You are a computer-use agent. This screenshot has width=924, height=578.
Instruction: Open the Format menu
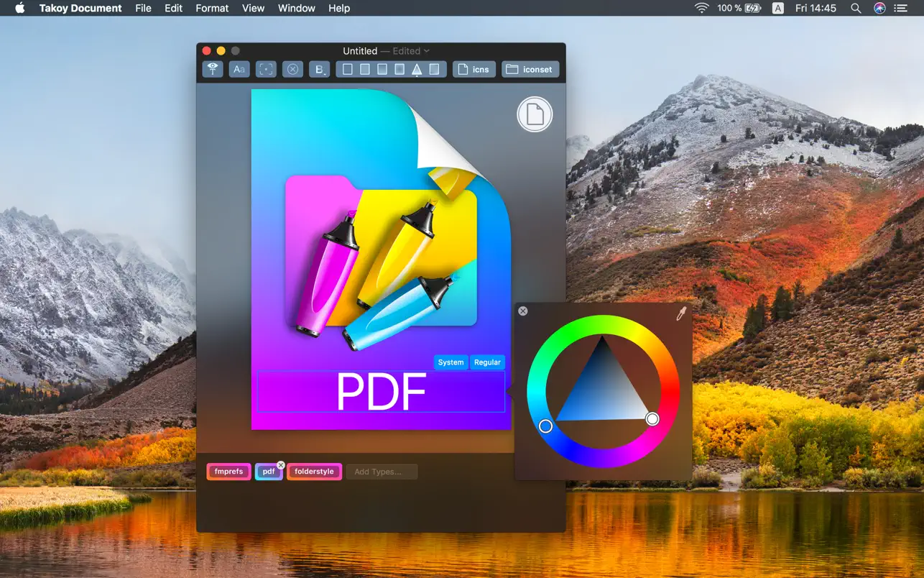point(212,8)
